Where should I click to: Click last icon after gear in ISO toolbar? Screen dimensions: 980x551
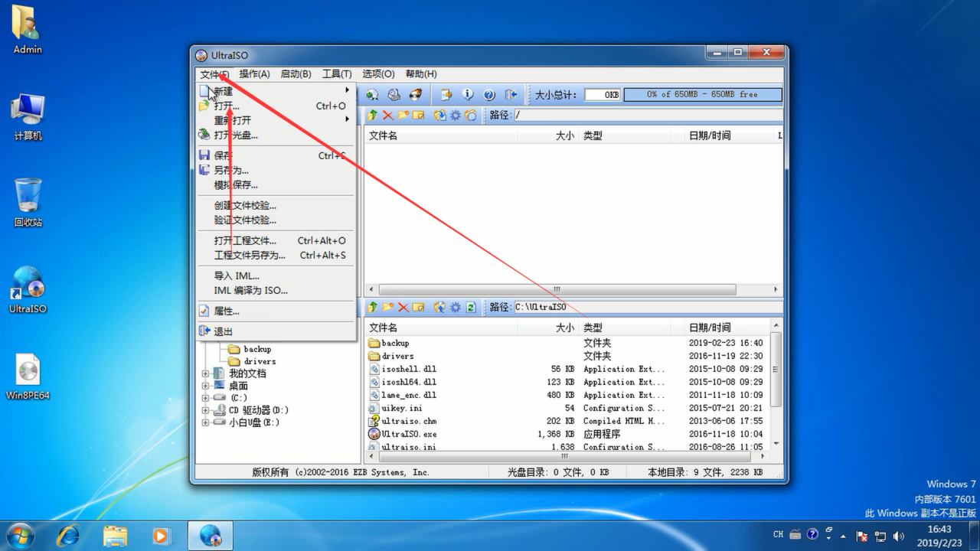pyautogui.click(x=471, y=115)
